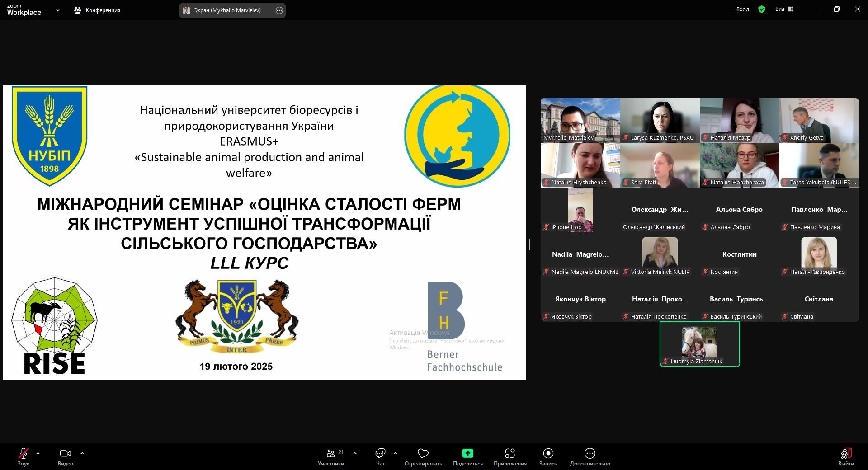Open screen share options ellipsis icon
The height and width of the screenshot is (470, 868).
pos(279,10)
